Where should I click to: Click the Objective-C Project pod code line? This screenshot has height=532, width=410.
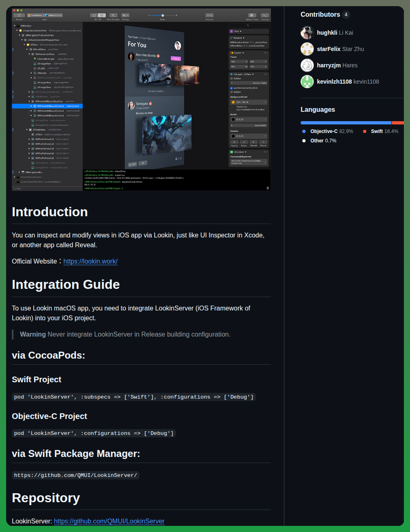(94, 433)
